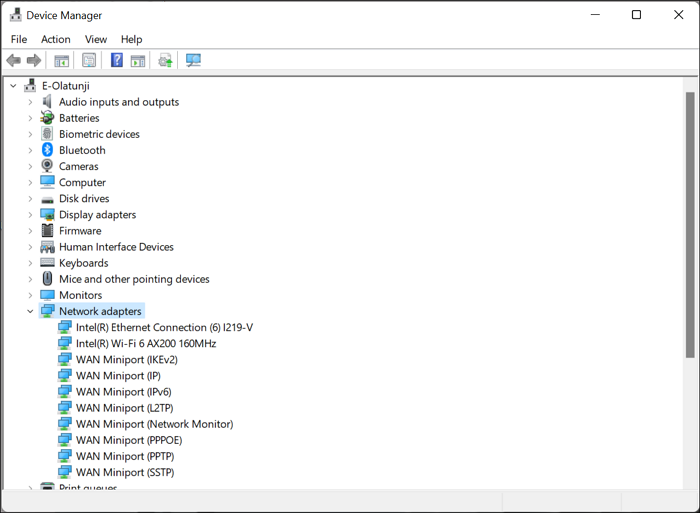
Task: Click the Computer category icon
Action: (x=47, y=182)
